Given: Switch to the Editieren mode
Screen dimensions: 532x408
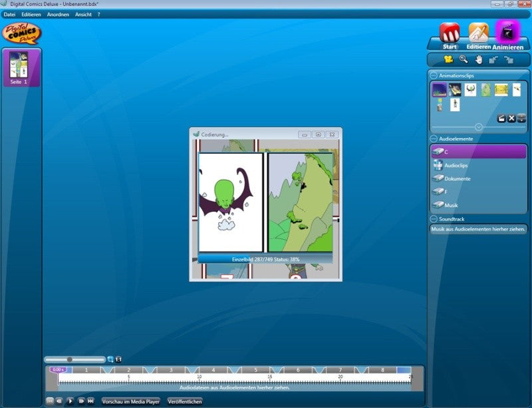Looking at the screenshot, I should 479,36.
